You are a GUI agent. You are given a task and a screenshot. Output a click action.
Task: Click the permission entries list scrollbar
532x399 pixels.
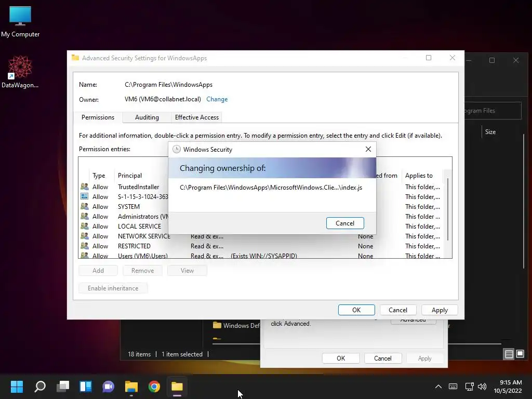[x=448, y=209]
